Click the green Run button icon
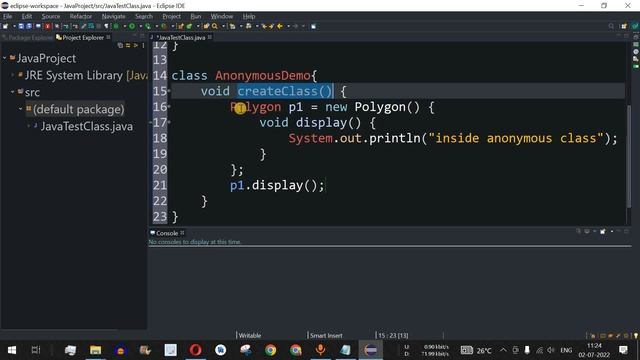 pos(132,26)
